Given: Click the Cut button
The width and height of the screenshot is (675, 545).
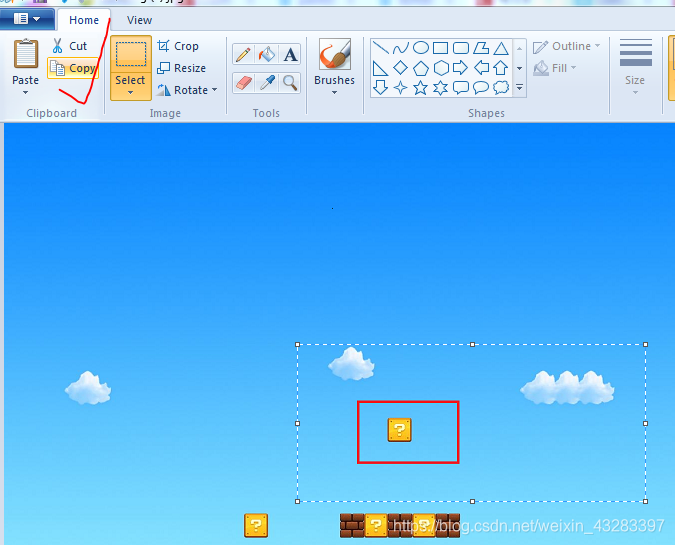Looking at the screenshot, I should (70, 46).
